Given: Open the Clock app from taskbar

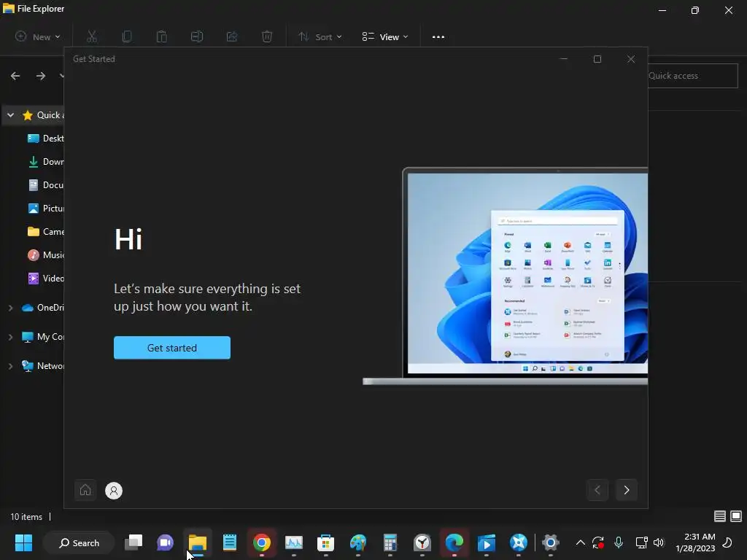Looking at the screenshot, I should [x=422, y=542].
